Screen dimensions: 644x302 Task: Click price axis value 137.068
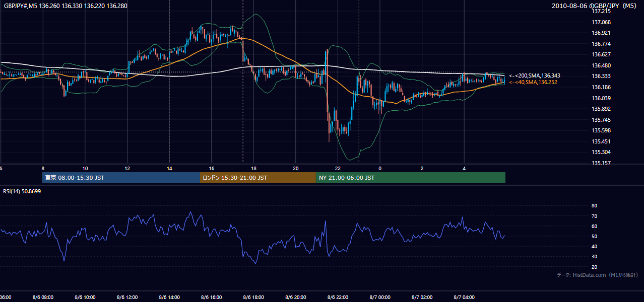601,22
